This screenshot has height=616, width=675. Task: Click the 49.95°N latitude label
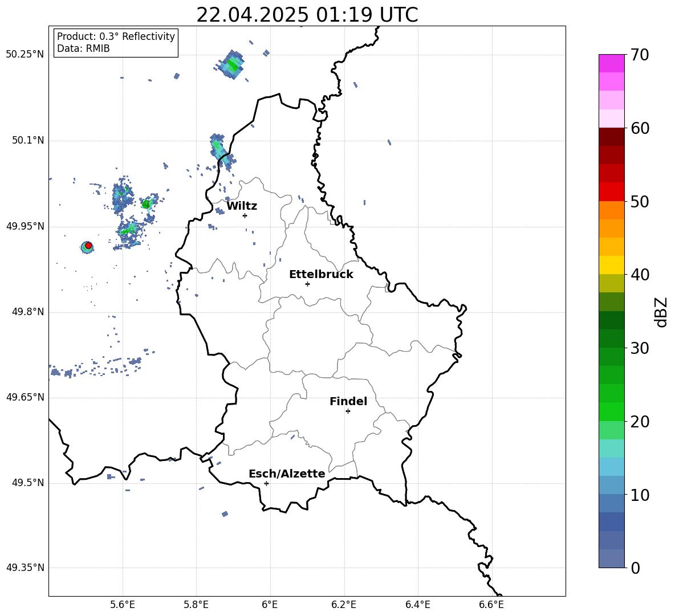(x=25, y=226)
